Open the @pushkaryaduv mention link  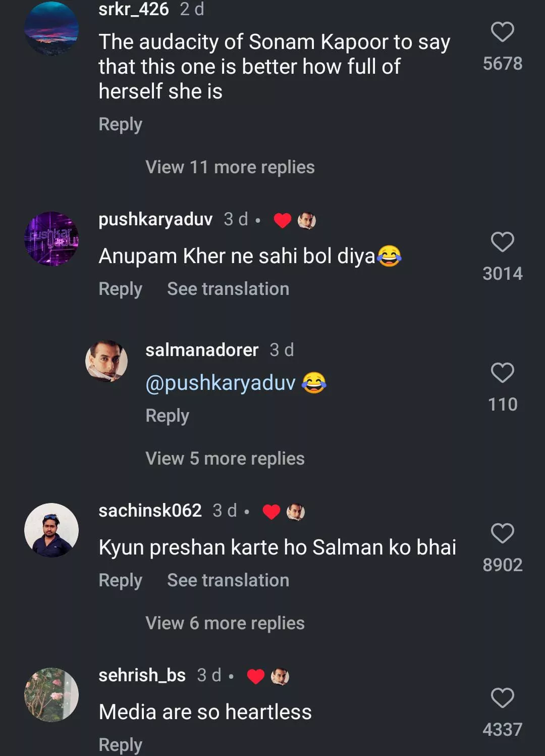[x=221, y=383]
